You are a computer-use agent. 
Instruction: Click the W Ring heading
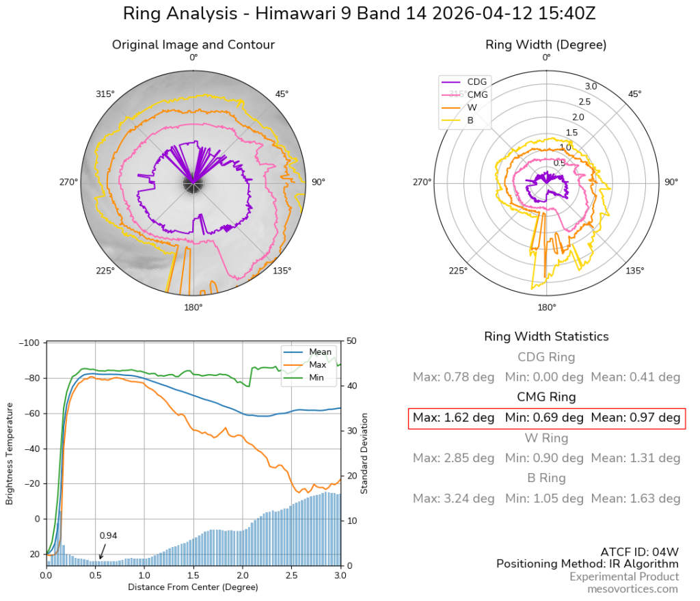click(546, 438)
